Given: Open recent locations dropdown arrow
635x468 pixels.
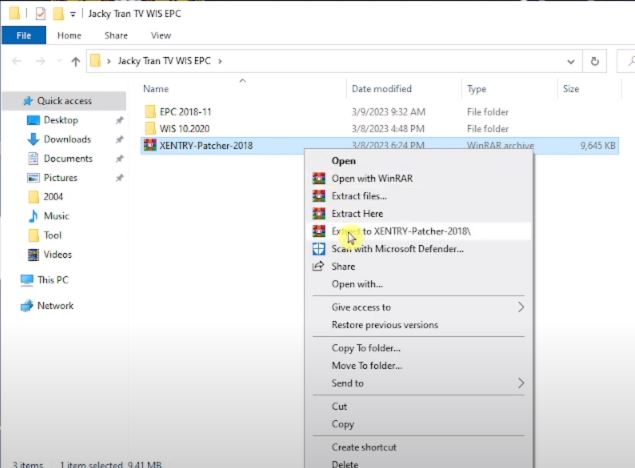Looking at the screenshot, I should (59, 61).
